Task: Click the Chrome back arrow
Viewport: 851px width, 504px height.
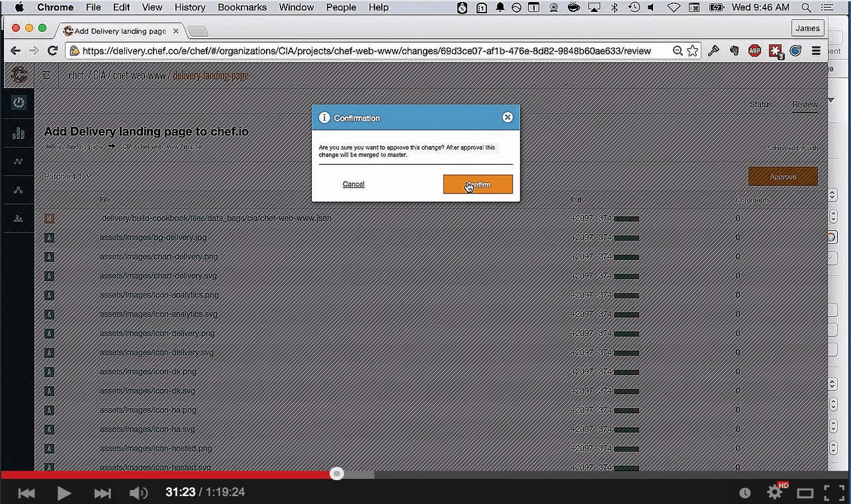Action: pos(16,51)
